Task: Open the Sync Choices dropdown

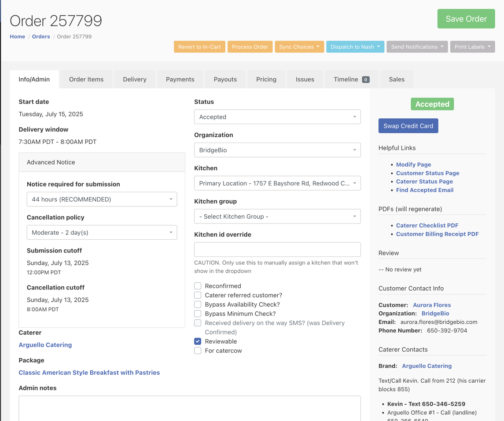Action: [x=299, y=46]
